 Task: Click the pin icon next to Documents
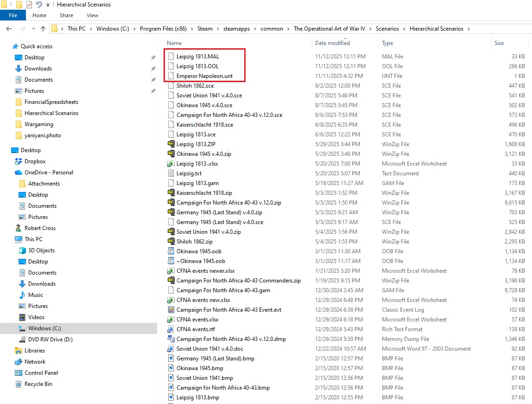pyautogui.click(x=153, y=80)
